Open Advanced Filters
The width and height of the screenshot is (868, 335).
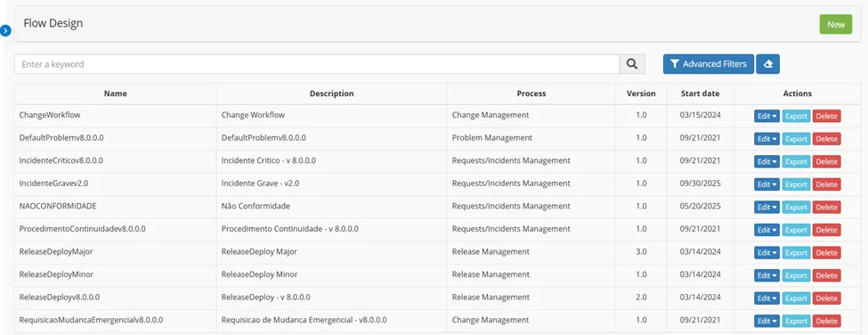tap(709, 64)
